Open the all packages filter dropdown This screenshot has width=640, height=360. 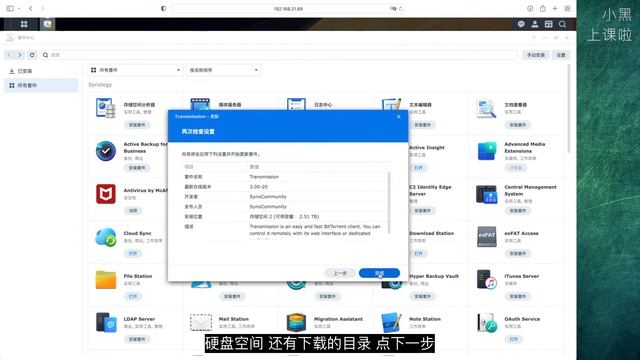pyautogui.click(x=135, y=70)
